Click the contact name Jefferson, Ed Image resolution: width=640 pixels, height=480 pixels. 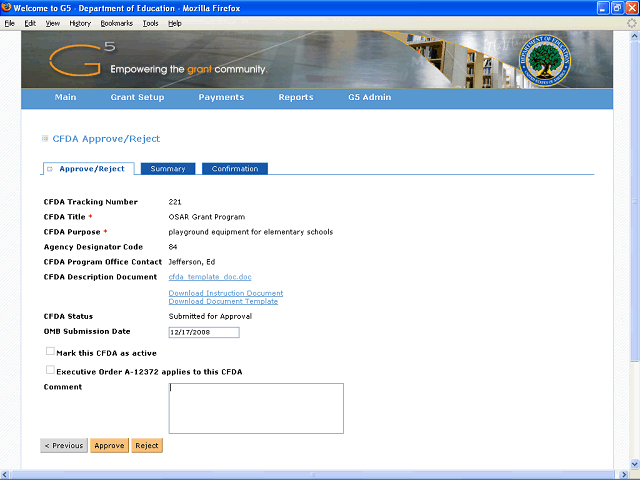pyautogui.click(x=192, y=262)
